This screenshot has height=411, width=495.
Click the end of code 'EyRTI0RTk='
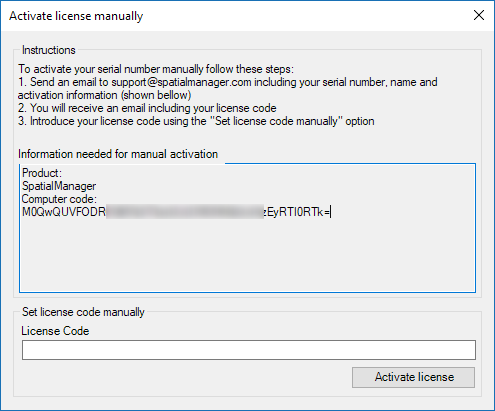click(x=298, y=212)
